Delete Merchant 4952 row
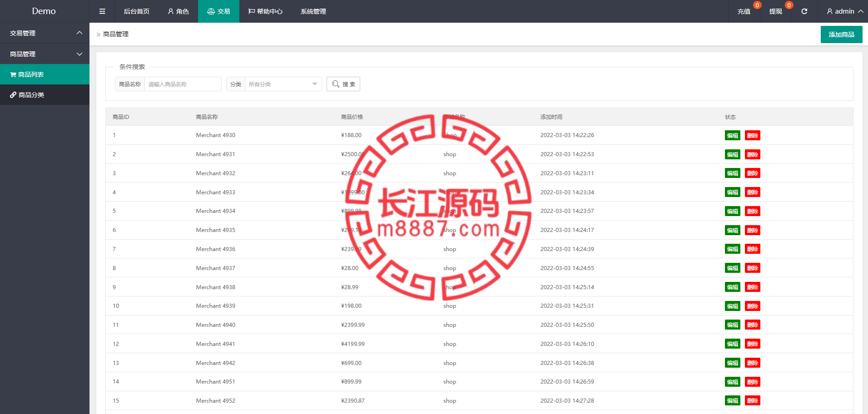868x414 pixels. (x=753, y=401)
